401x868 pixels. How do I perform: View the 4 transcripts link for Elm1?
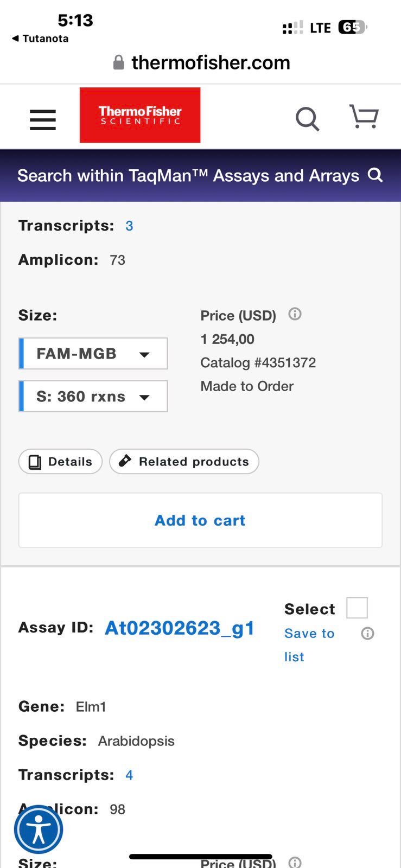129,775
